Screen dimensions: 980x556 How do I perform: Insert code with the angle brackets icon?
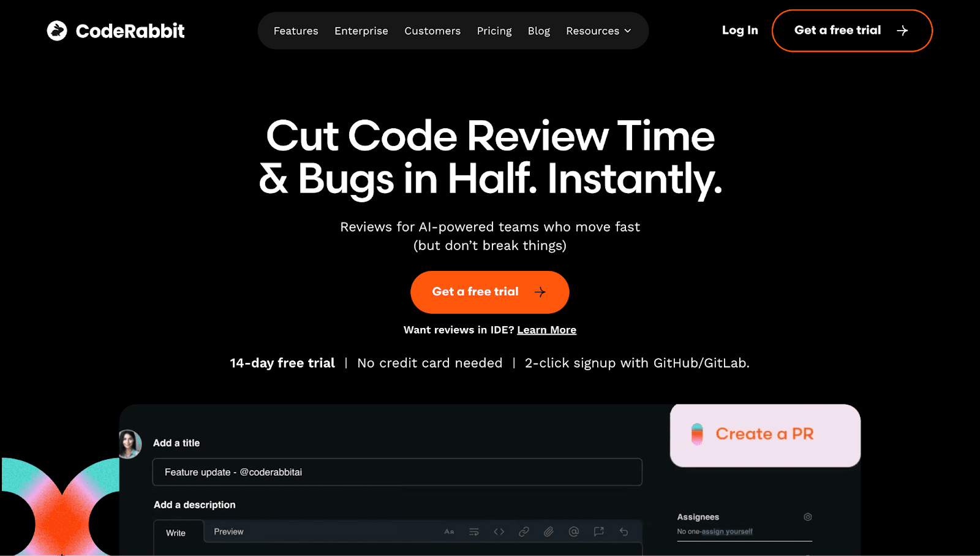[499, 531]
